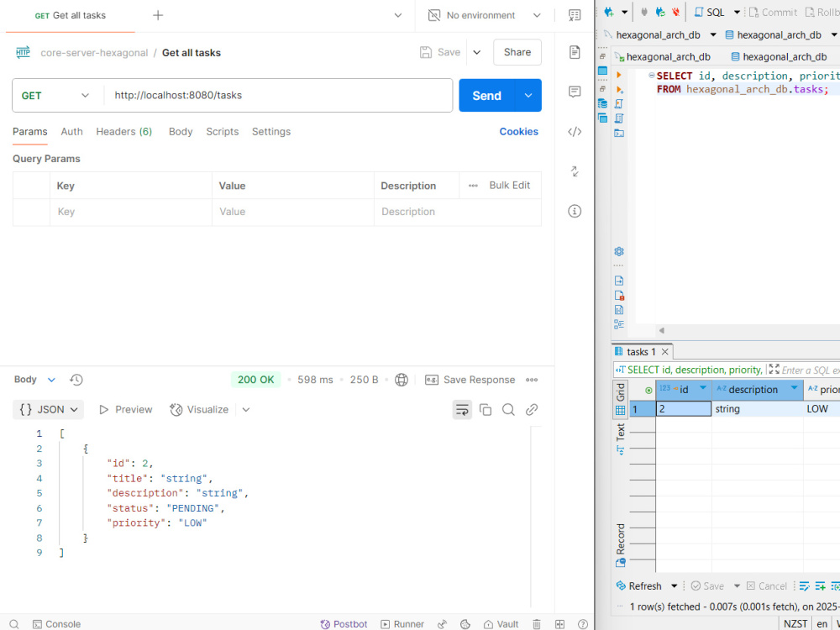This screenshot has width=840, height=630.
Task: Open the Send button dropdown arrow
Action: 528,96
